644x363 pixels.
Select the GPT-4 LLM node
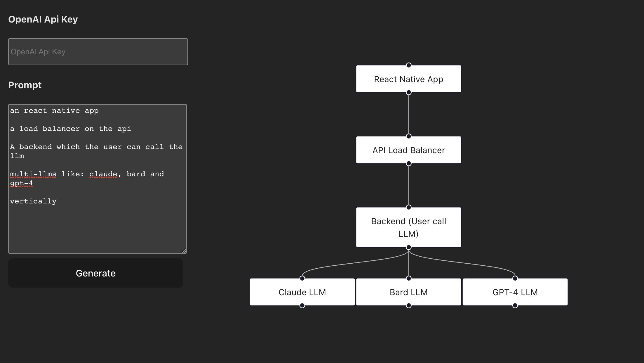[x=515, y=292]
